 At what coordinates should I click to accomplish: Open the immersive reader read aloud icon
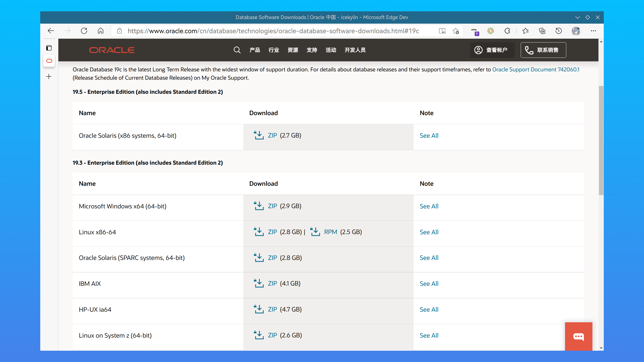point(442,31)
